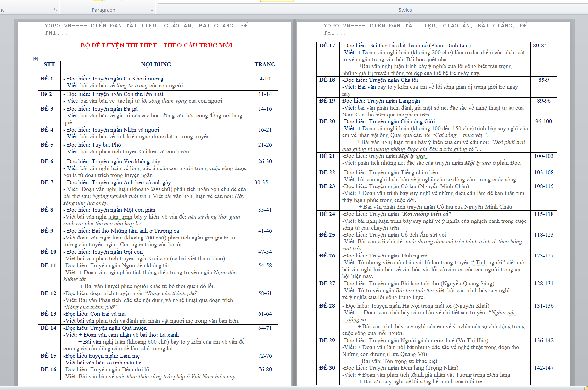Click text 'Truyện ngắn Cổ tích Ấm sứt vòi'
Viewport: 588px width, 390px height.
click(408, 235)
